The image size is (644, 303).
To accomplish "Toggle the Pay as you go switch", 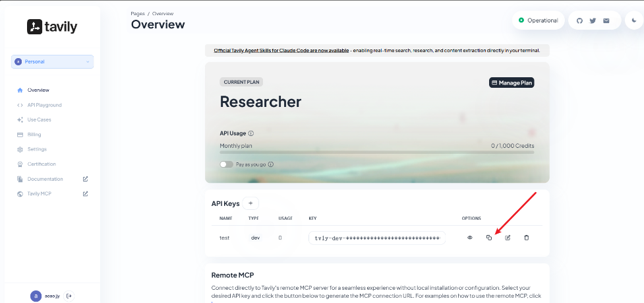I will (226, 164).
